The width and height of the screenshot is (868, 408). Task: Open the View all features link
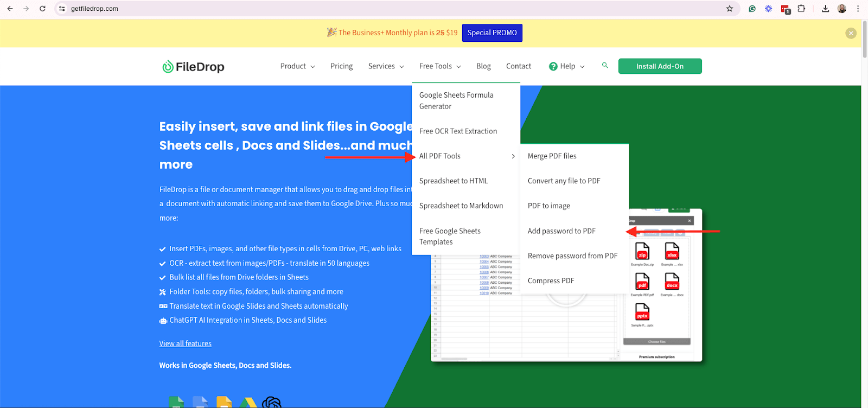click(186, 343)
